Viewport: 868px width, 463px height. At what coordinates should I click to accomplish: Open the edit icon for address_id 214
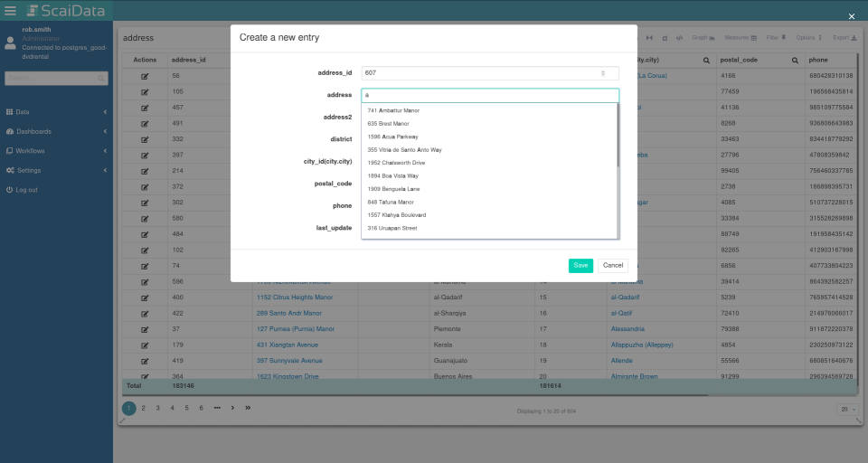145,171
